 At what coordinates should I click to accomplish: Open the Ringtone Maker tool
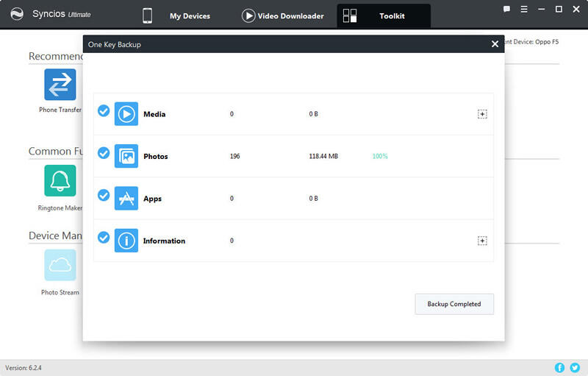[x=60, y=180]
